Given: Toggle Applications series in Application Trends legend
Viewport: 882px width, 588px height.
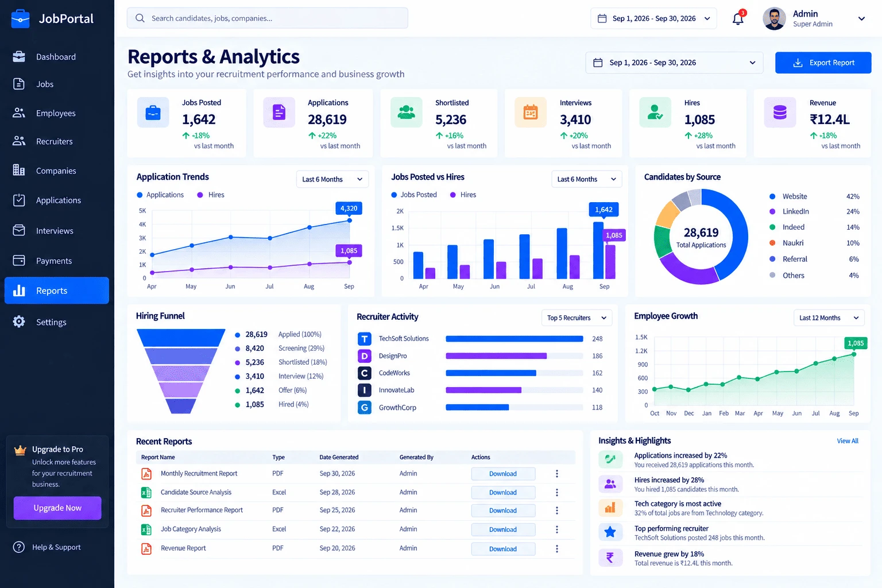Looking at the screenshot, I should [160, 195].
